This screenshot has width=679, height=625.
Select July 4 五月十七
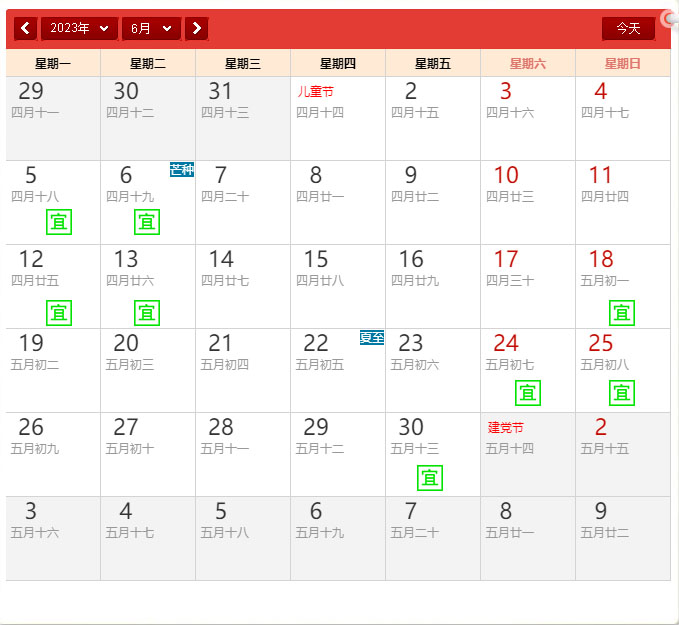tap(148, 538)
